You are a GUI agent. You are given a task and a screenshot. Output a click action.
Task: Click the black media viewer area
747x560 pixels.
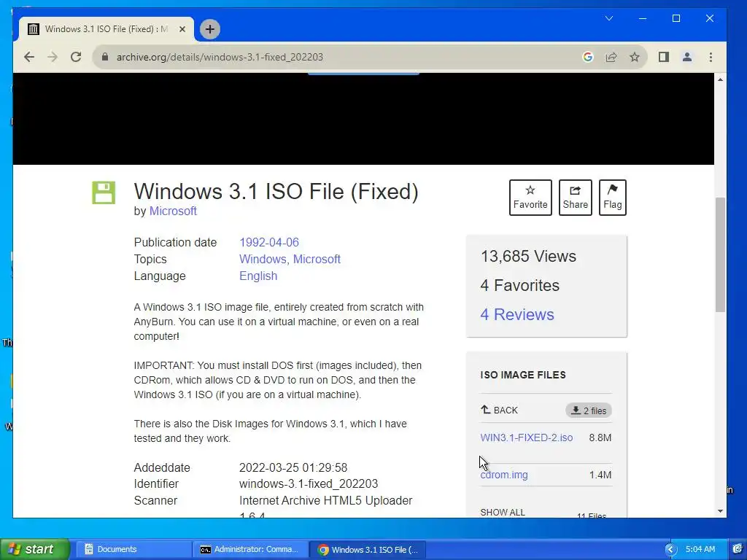363,119
